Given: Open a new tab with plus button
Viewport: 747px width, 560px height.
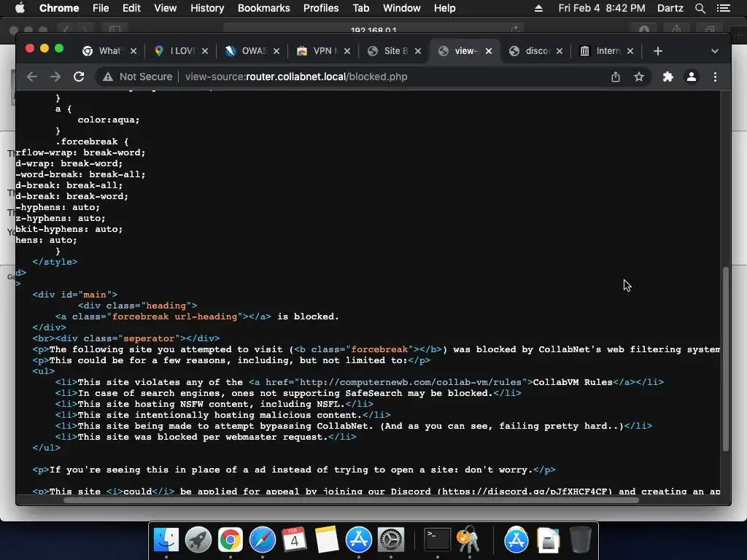Looking at the screenshot, I should pos(658,51).
